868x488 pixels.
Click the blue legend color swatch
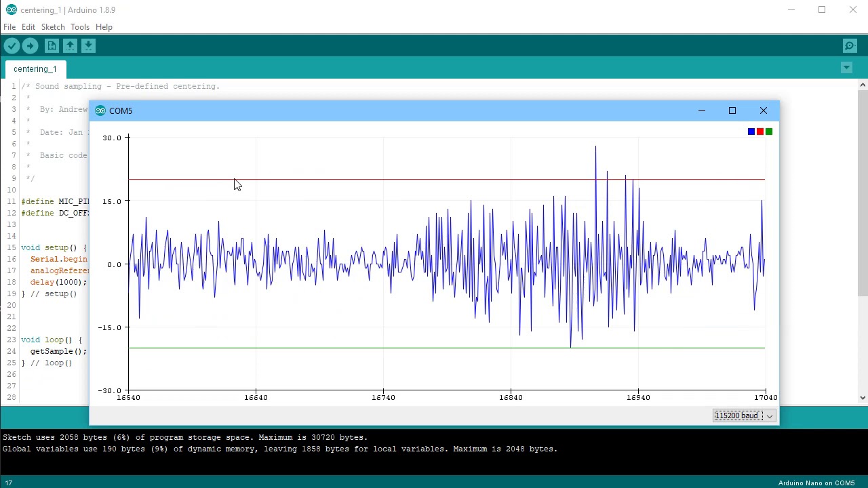click(x=751, y=131)
